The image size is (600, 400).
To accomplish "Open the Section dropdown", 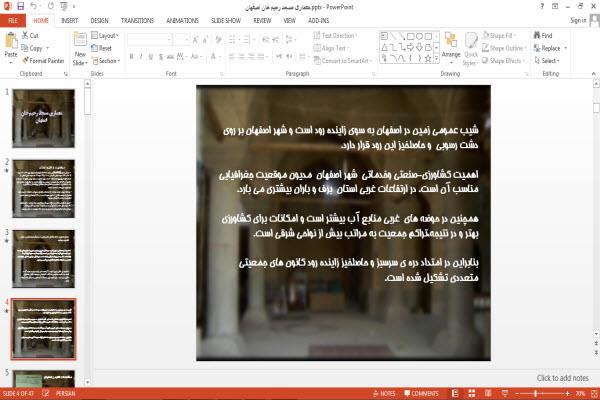I will [106, 60].
